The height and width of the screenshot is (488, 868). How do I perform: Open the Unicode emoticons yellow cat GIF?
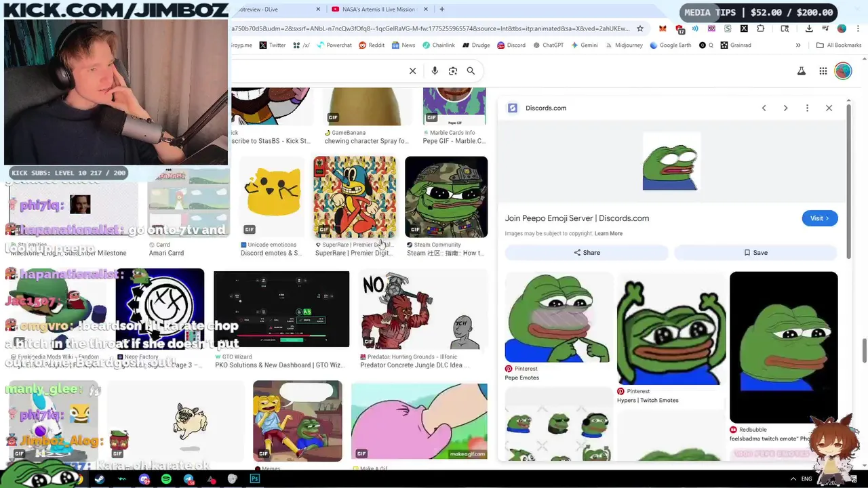point(273,197)
